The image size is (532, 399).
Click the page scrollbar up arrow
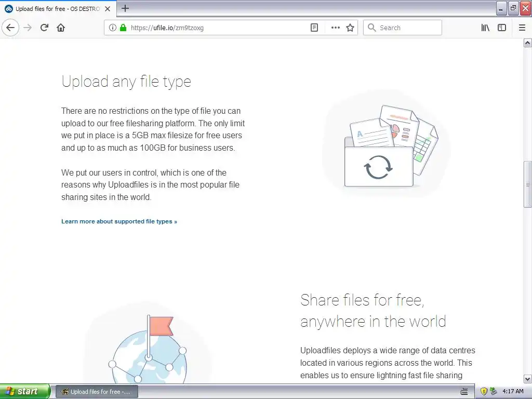[x=527, y=43]
